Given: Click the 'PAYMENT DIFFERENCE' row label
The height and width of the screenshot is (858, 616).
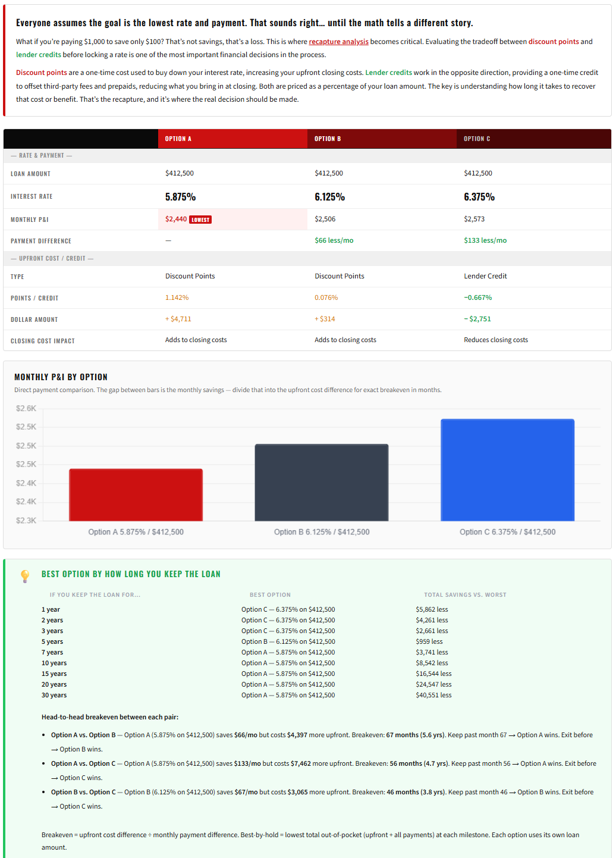Looking at the screenshot, I should coord(41,241).
